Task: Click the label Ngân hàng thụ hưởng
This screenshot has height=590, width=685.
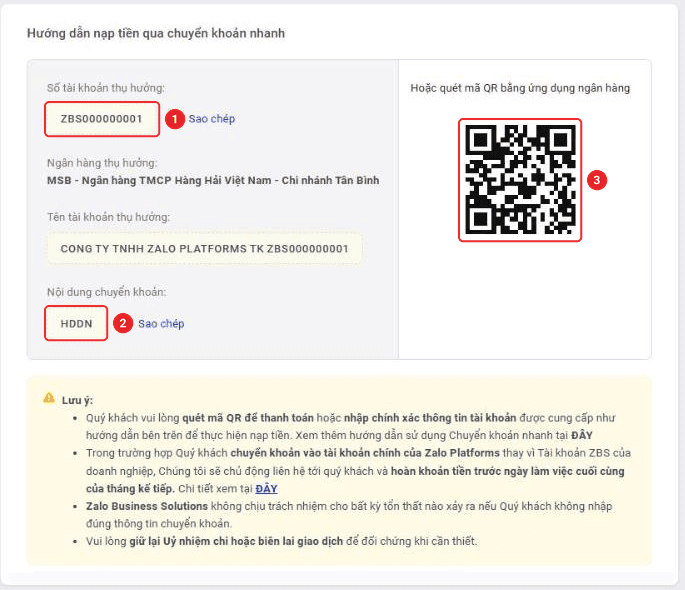Action: tap(102, 163)
